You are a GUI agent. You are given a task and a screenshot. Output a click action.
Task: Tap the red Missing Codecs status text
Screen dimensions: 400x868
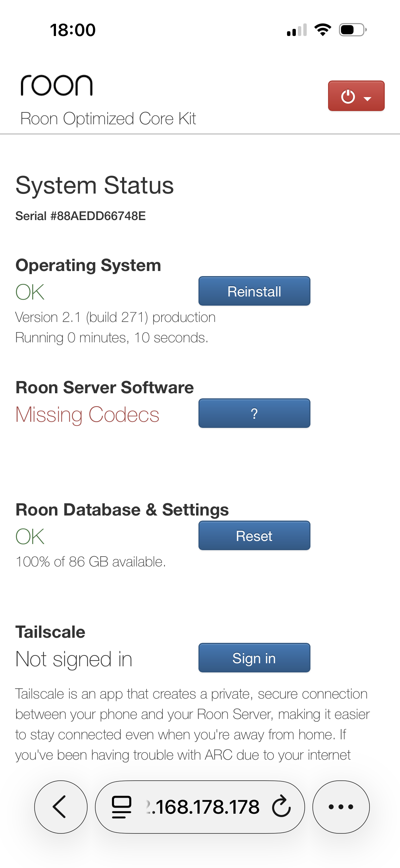[x=88, y=415]
